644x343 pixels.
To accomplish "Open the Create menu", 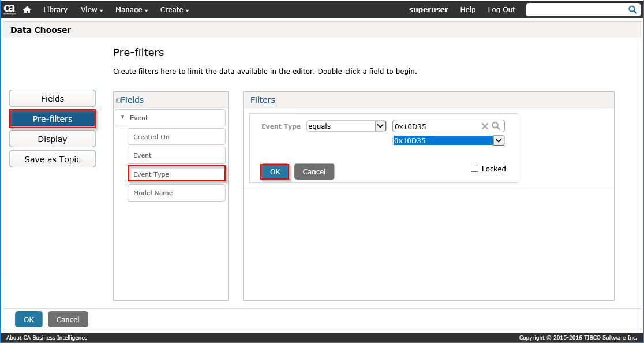I will [x=174, y=10].
